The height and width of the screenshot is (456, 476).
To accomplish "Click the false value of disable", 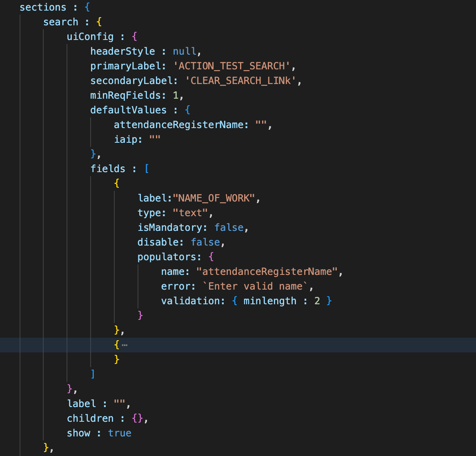I will pyautogui.click(x=205, y=242).
